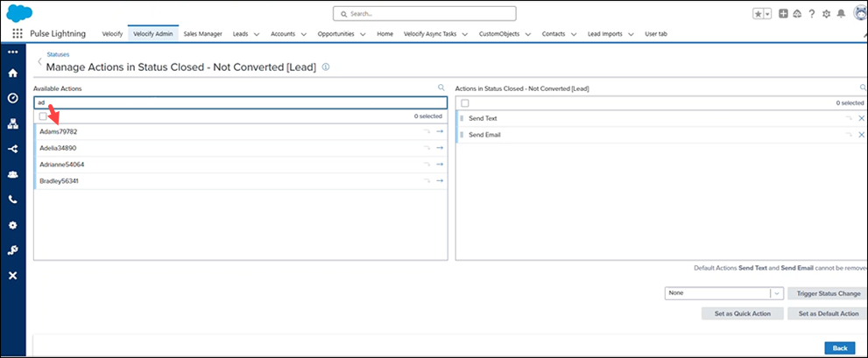Click the sidebar dashboard gauge icon
This screenshot has width=868, height=358.
pos(13,99)
